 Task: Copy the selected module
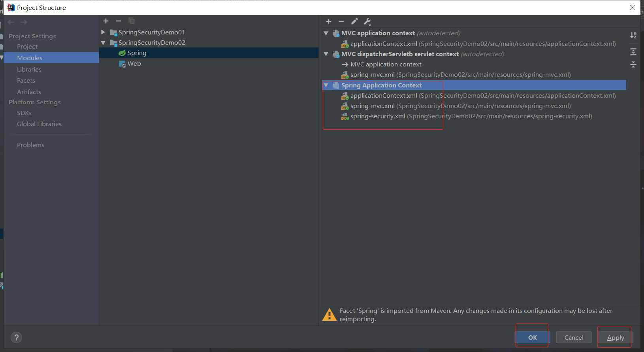point(132,21)
